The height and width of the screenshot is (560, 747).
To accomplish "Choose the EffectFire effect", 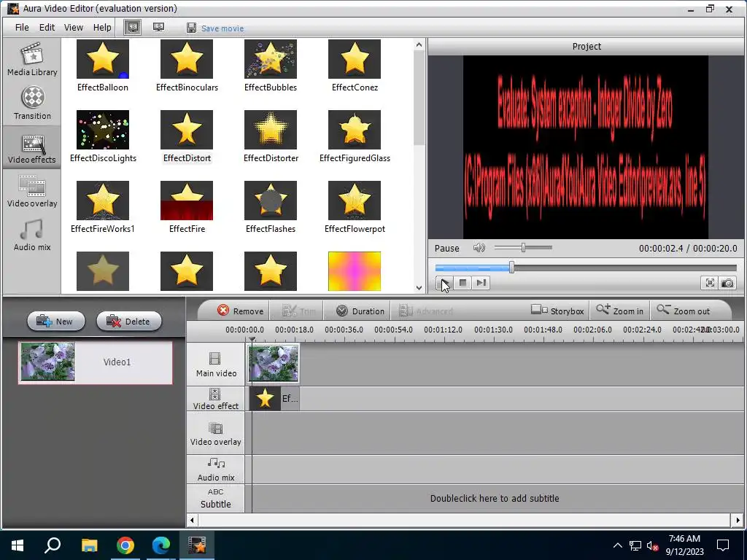I will tap(187, 207).
